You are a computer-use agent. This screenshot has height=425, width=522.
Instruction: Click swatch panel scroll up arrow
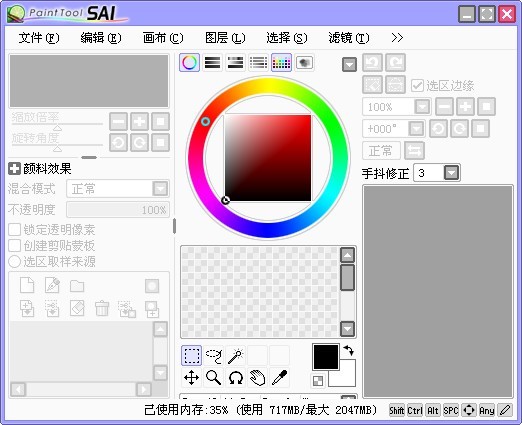pyautogui.click(x=347, y=255)
